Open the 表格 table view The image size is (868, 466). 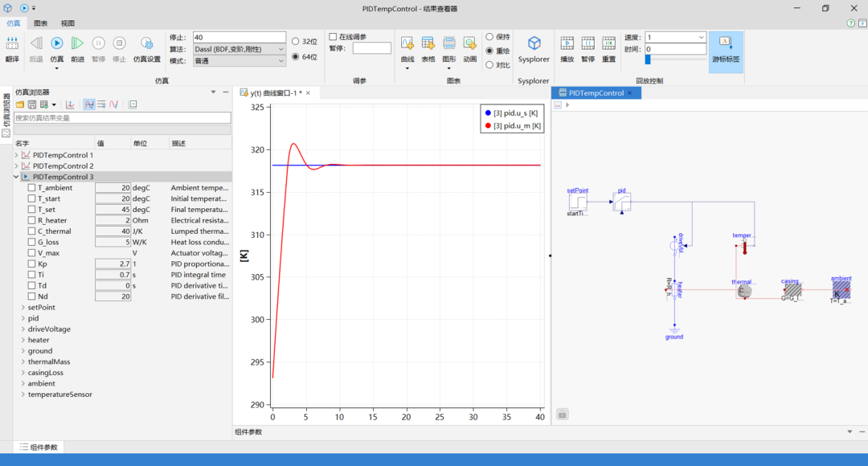pyautogui.click(x=428, y=43)
